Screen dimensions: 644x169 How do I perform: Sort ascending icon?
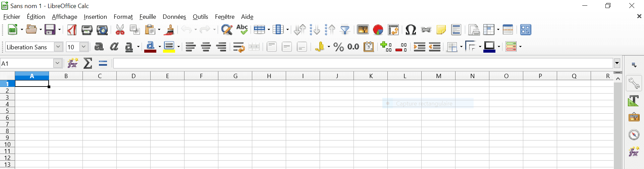(x=315, y=30)
